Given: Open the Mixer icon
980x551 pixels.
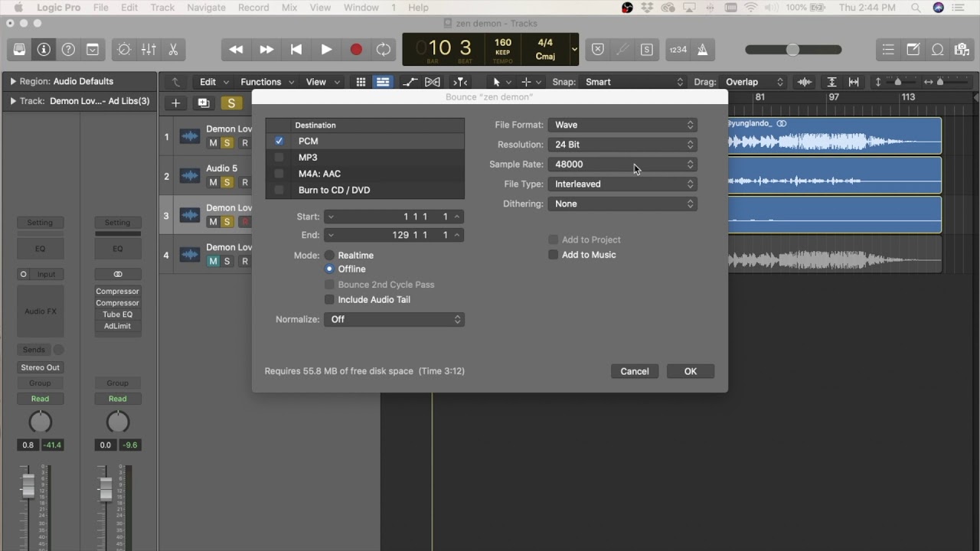Looking at the screenshot, I should (x=149, y=50).
